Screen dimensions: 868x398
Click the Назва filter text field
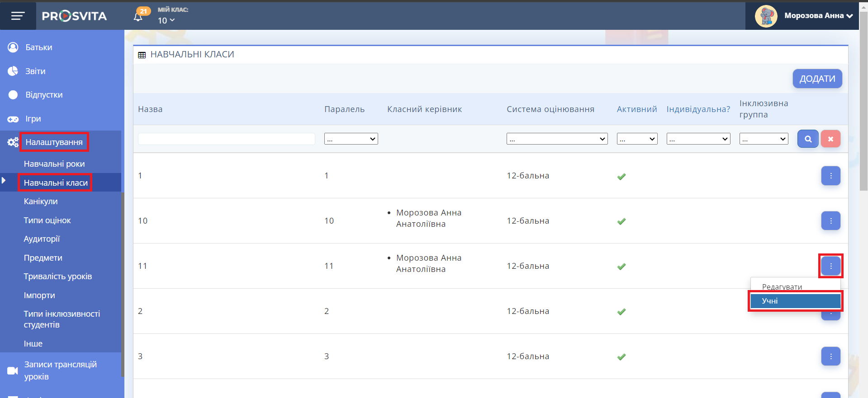[x=227, y=139]
